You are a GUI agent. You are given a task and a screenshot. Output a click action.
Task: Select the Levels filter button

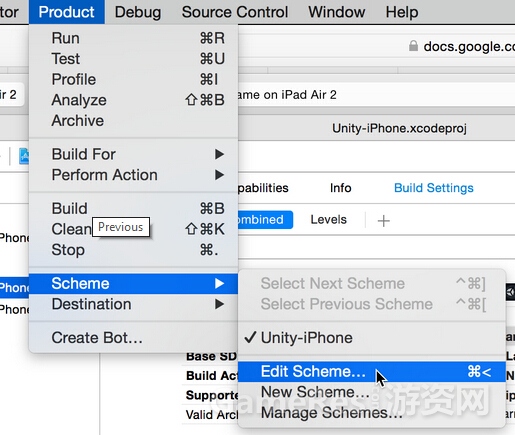[x=329, y=220]
